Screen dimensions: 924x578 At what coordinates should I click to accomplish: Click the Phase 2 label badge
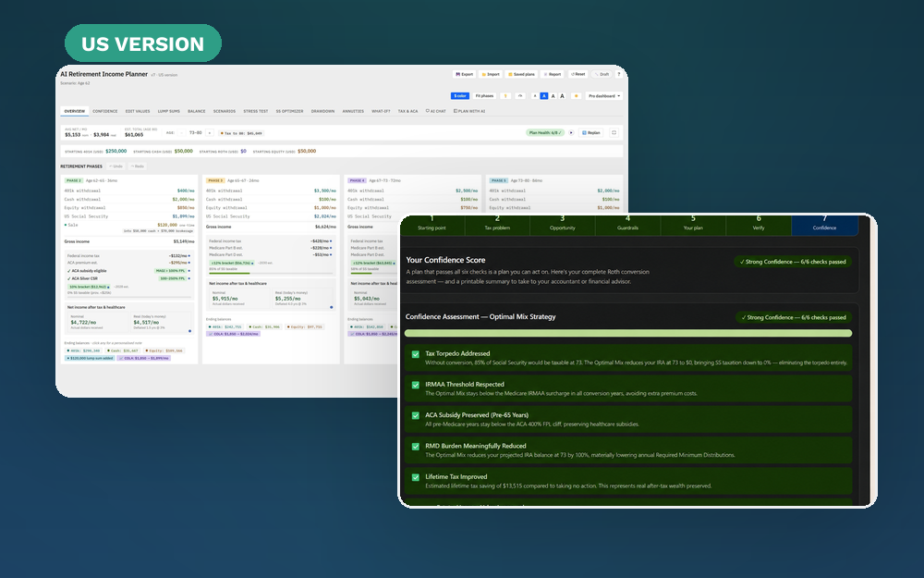[74, 180]
